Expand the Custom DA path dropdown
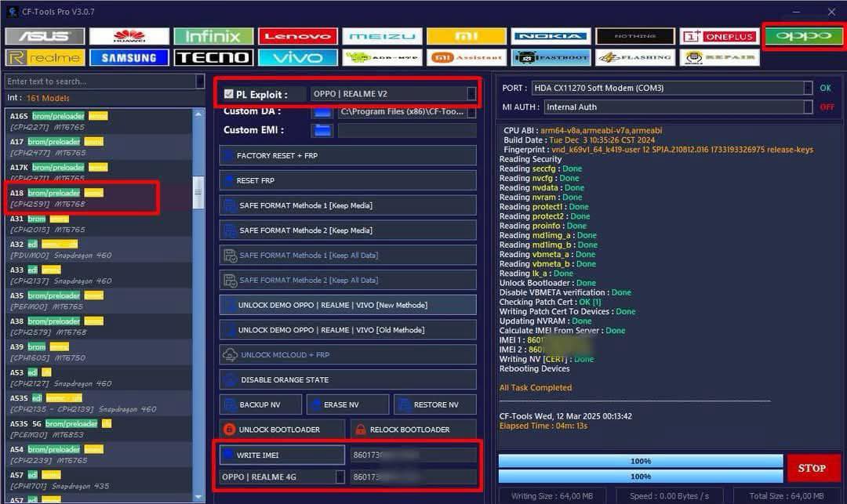 (x=471, y=112)
